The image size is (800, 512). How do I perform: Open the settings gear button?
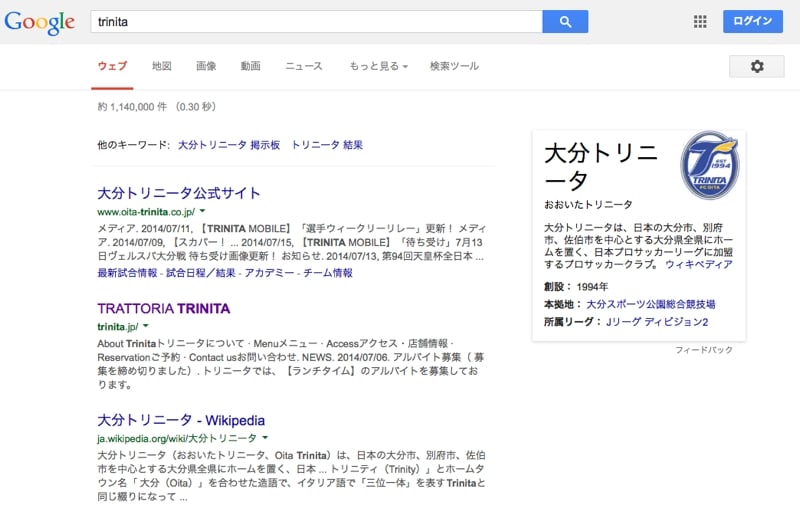(x=756, y=66)
